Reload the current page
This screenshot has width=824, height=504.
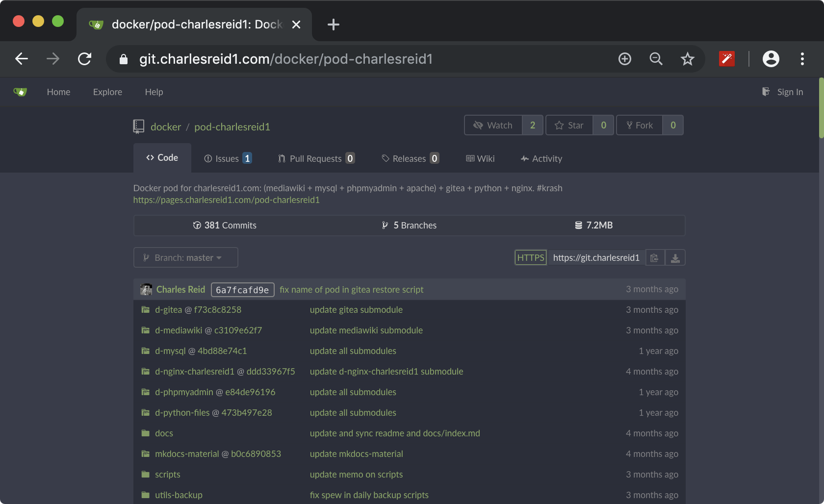pos(84,59)
